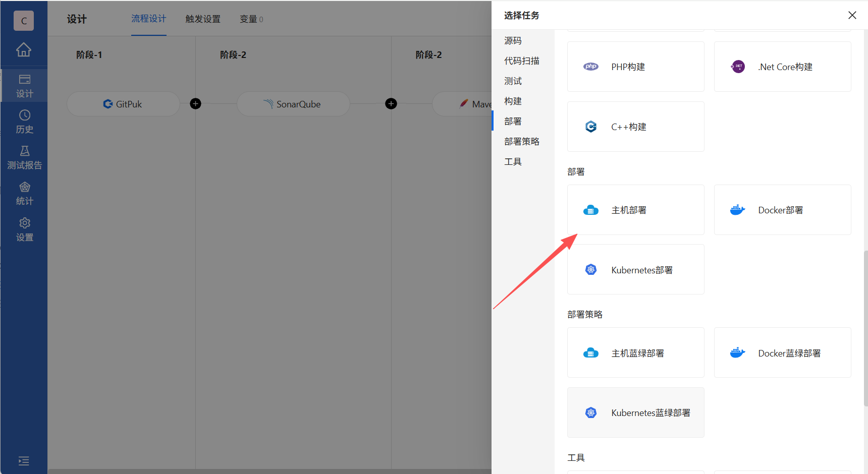Switch to the 触发设置 tab
The height and width of the screenshot is (474, 868).
click(x=203, y=19)
